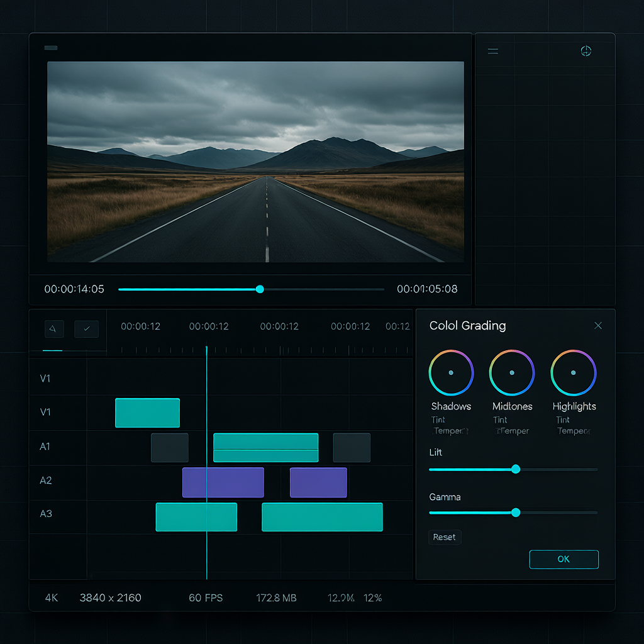Click the Shadows label

(451, 406)
